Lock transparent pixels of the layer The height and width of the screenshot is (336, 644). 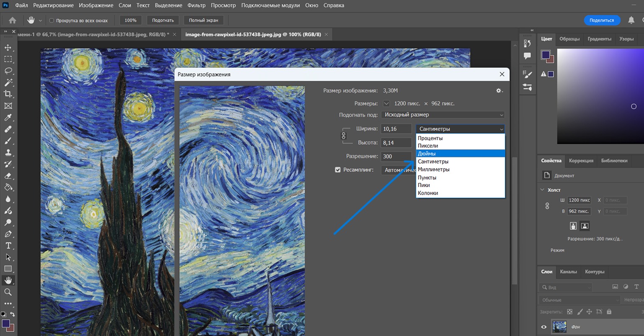(570, 312)
